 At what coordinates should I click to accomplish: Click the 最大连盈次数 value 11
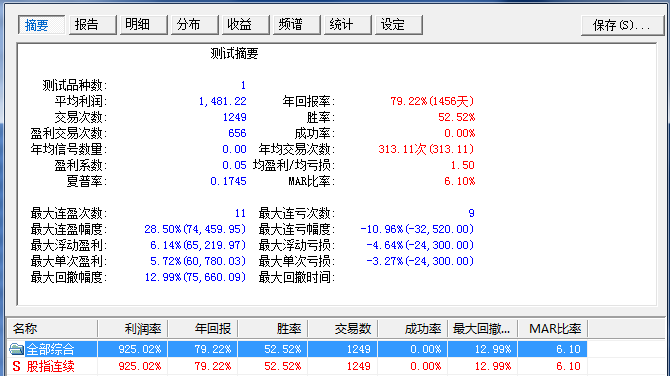[x=240, y=213]
